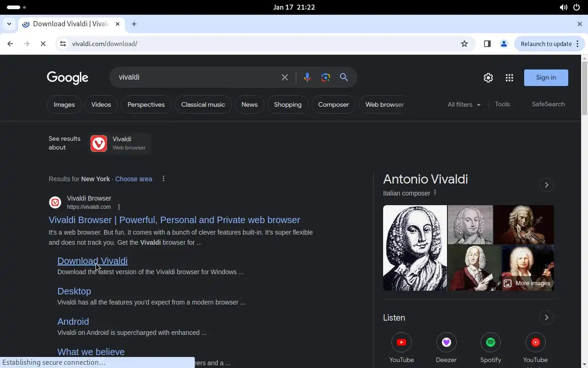Image resolution: width=588 pixels, height=368 pixels.
Task: Open a new tab with plus icon
Action: pos(134,24)
